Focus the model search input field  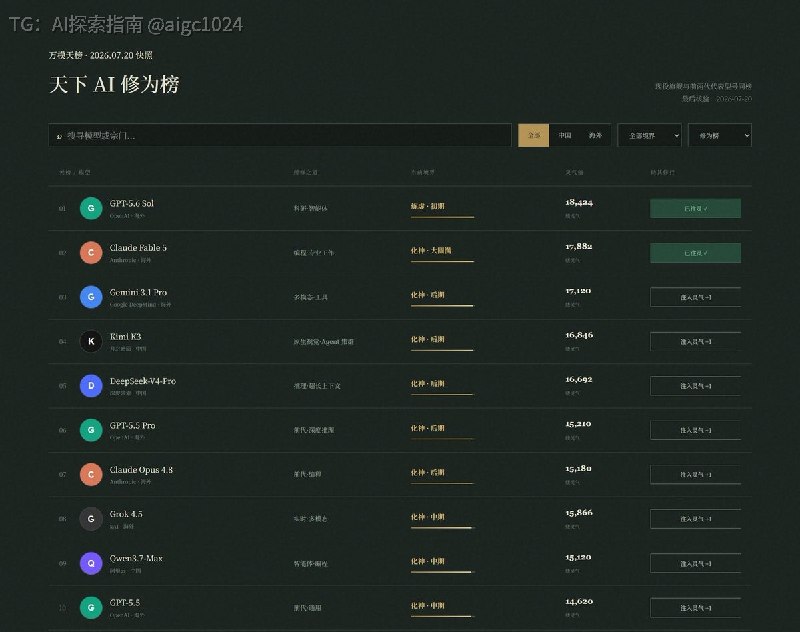[280, 135]
